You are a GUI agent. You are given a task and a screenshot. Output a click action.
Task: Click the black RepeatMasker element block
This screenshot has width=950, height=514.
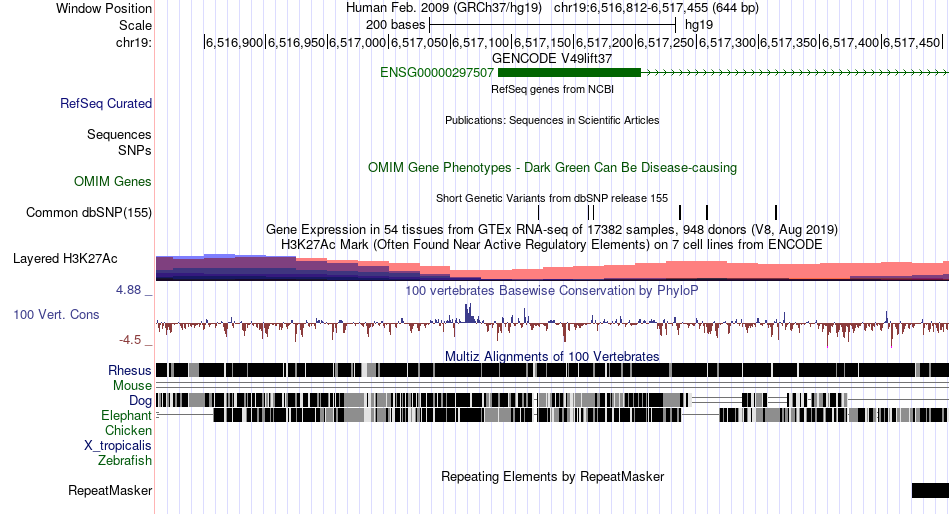[x=931, y=490]
